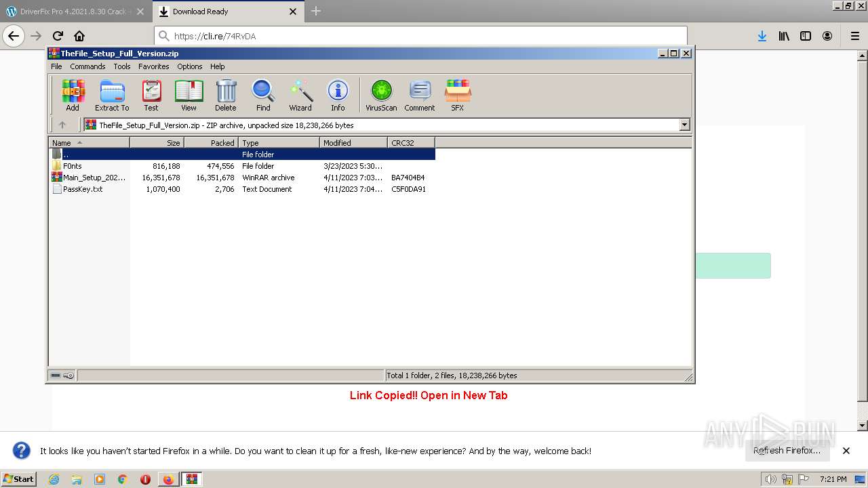This screenshot has height=488, width=868.
Task: Reload the current page
Action: 58,36
